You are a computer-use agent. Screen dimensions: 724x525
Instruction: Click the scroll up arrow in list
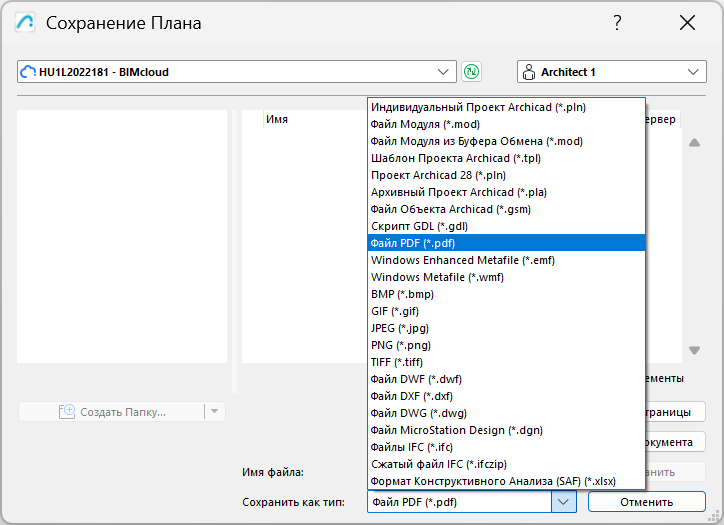pos(694,143)
